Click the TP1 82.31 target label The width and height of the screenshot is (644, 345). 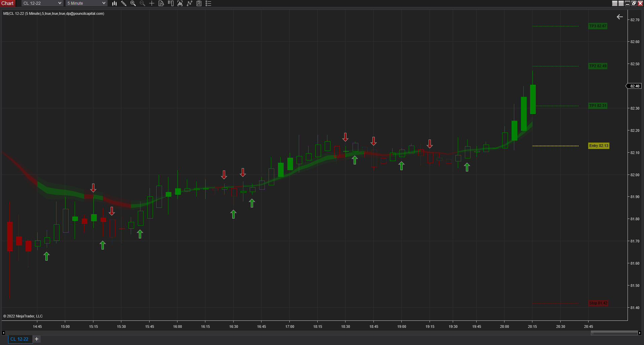[x=598, y=106]
